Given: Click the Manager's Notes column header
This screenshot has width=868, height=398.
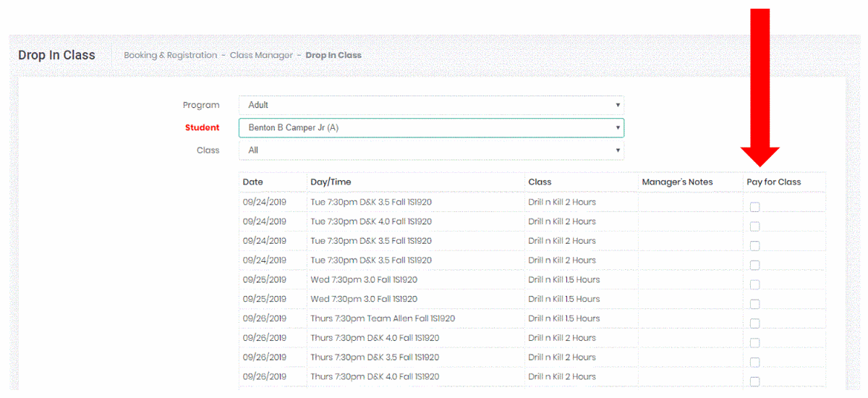Looking at the screenshot, I should point(677,182).
